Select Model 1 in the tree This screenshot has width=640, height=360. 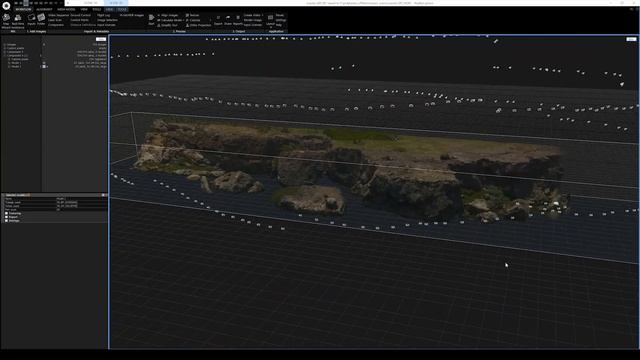tap(16, 63)
